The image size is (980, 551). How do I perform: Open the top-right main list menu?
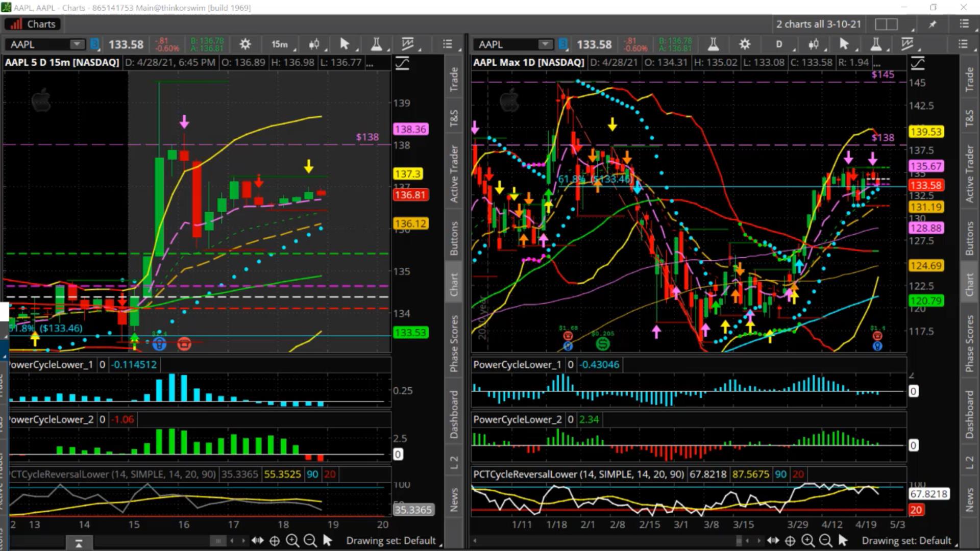[x=964, y=24]
